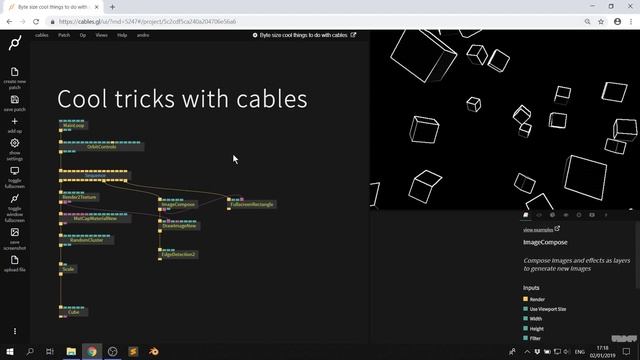Image resolution: width=640 pixels, height=360 pixels.
Task: Click the sixth tab icon in the op info panel
Action: (x=592, y=215)
